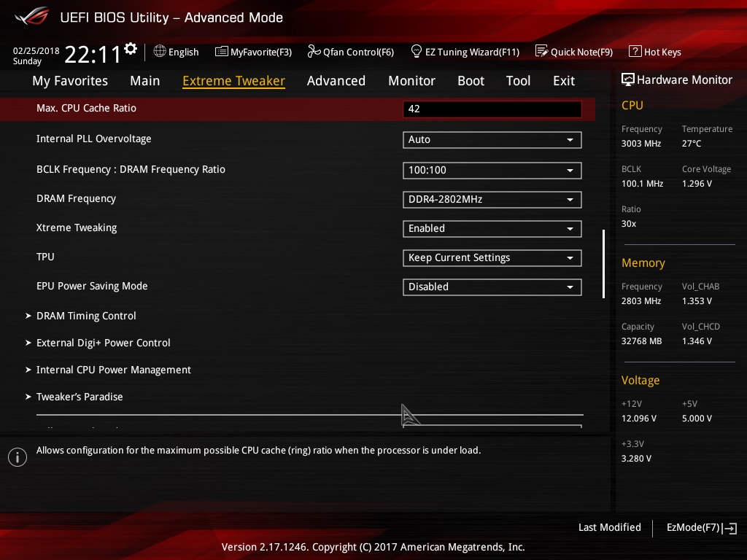Click Memory frequency value 2803 MHz
Screen dimensions: 747x560
641,301
